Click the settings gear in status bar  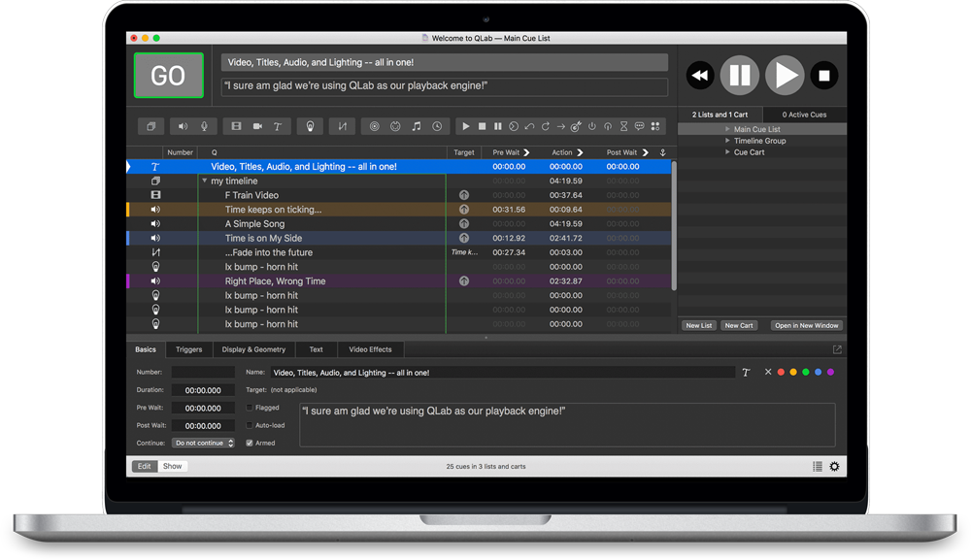[834, 467]
